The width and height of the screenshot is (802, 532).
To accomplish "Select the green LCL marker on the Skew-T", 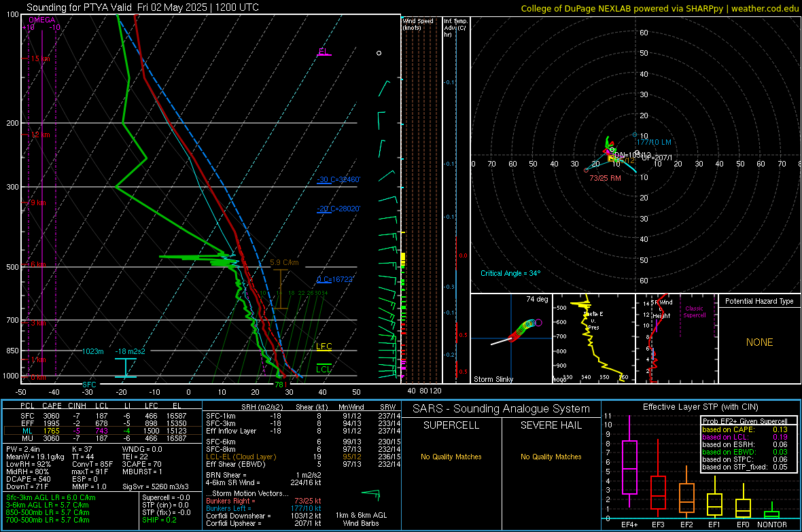I will coord(324,369).
